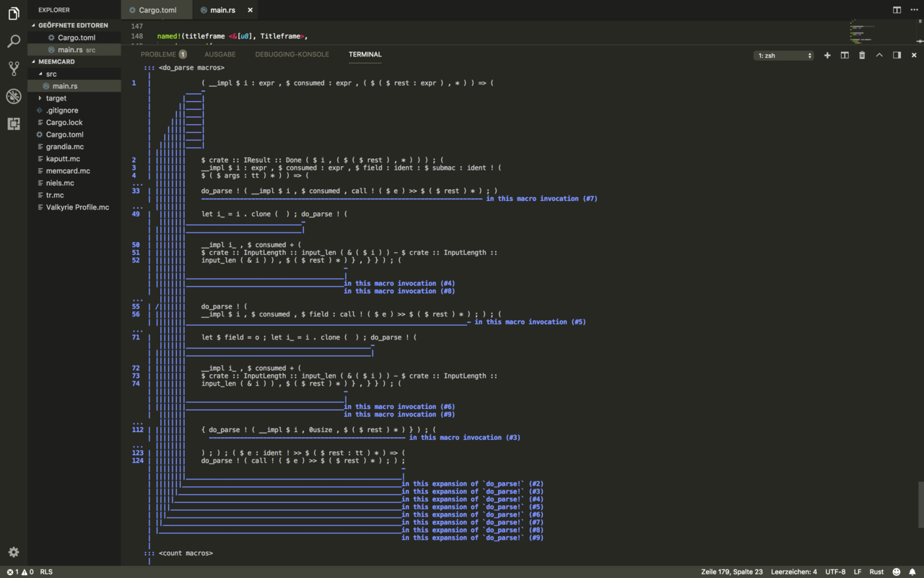Open the Debug view icon

pos(13,96)
